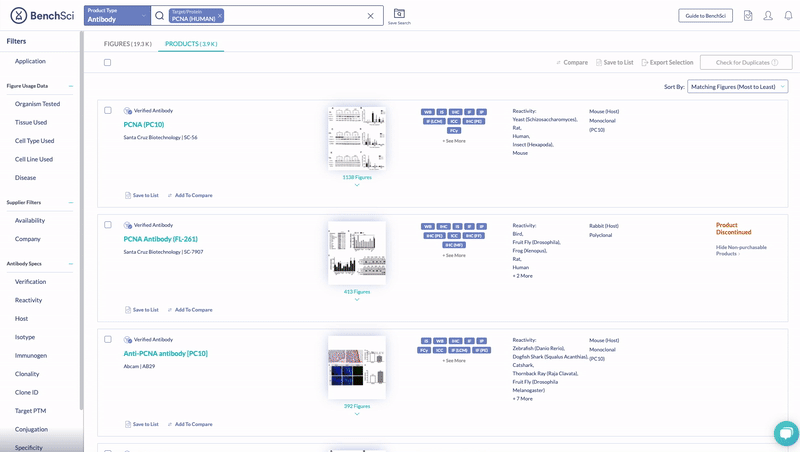Image resolution: width=800 pixels, height=452 pixels.
Task: Open the Sort By dropdown
Action: 737,87
